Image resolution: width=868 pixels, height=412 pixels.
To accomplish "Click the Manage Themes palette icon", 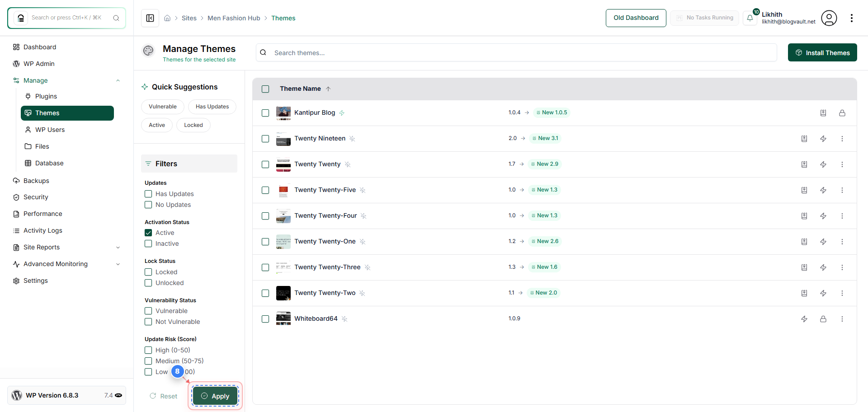I will pos(148,51).
